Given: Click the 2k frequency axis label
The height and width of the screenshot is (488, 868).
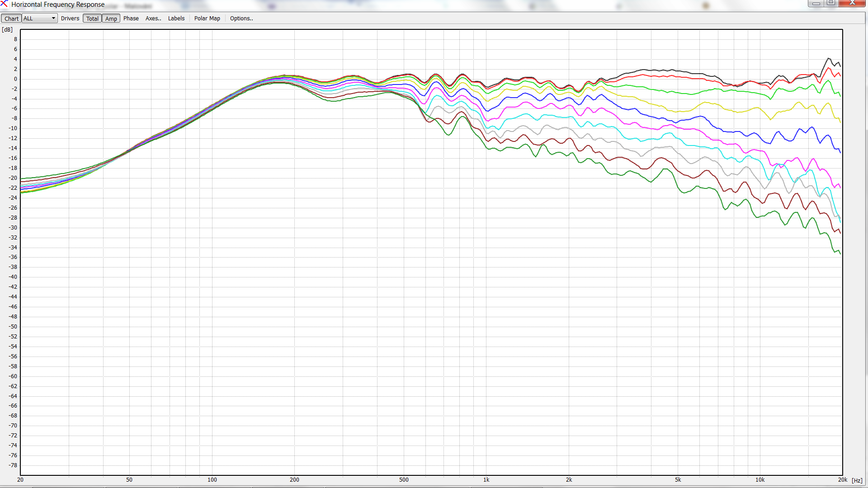Looking at the screenshot, I should [x=569, y=480].
